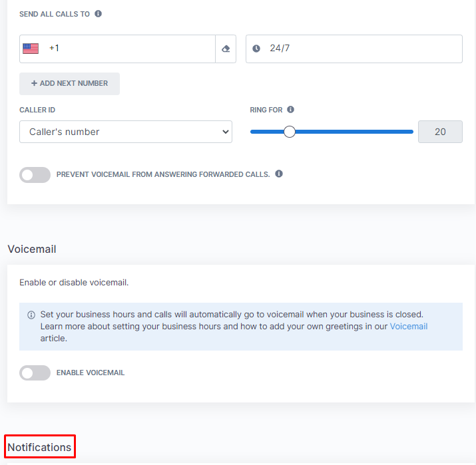Open the 24/7 schedule selector
The image size is (476, 465).
click(354, 49)
